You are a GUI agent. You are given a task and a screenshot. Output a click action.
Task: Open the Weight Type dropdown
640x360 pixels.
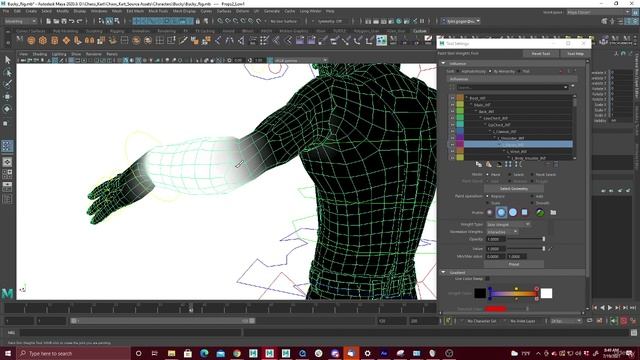[x=508, y=224]
